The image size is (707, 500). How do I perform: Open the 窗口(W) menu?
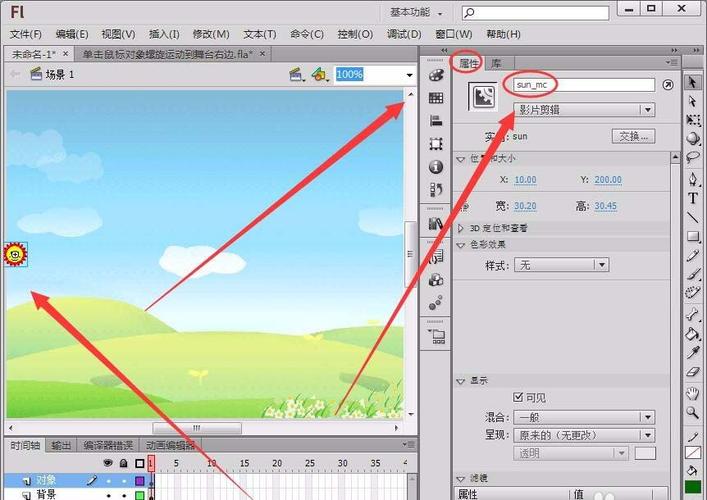pyautogui.click(x=454, y=34)
